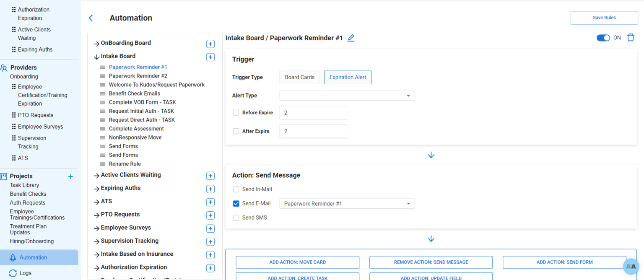The height and width of the screenshot is (280, 644).
Task: Click the Logs refresh icon in the sidebar
Action: [x=13, y=273]
